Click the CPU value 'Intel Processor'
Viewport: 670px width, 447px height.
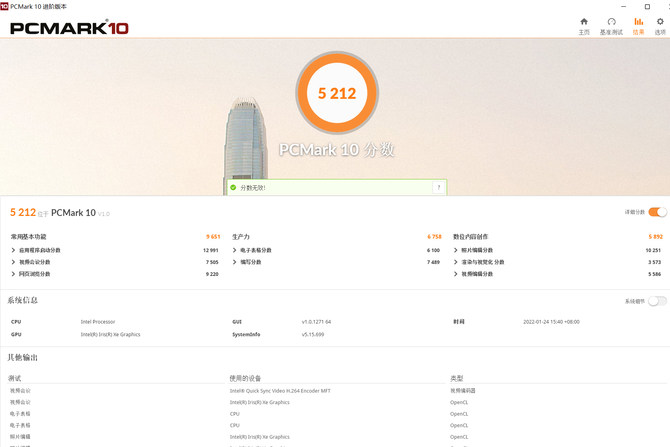point(98,322)
